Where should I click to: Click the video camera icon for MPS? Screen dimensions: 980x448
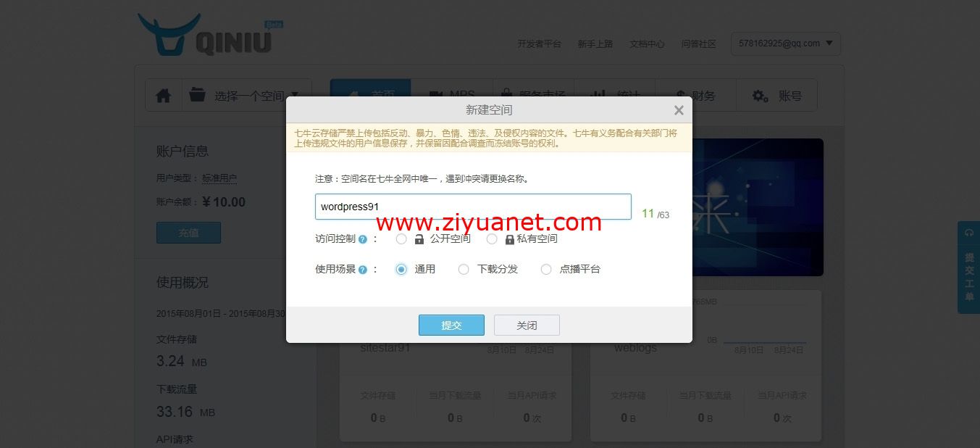click(436, 96)
